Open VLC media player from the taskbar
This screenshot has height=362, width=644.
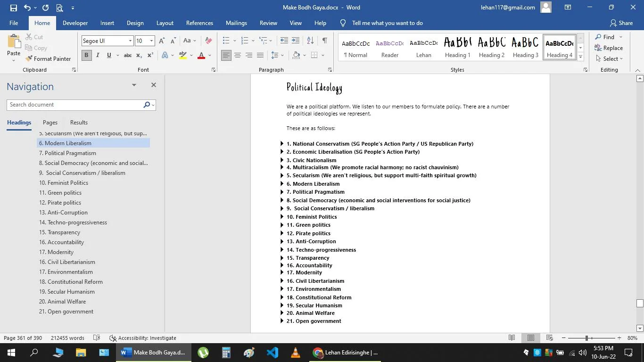296,353
